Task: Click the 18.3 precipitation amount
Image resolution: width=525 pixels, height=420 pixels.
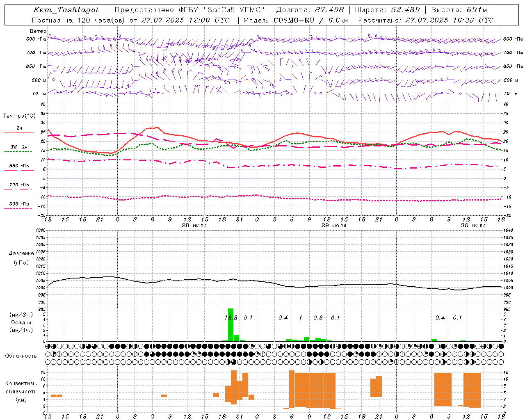Action: (231, 317)
